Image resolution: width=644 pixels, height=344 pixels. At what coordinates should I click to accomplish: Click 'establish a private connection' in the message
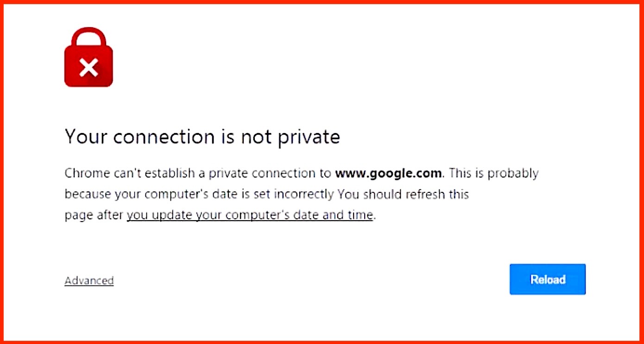[228, 173]
